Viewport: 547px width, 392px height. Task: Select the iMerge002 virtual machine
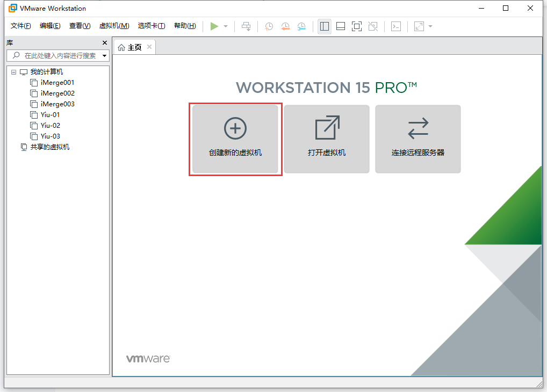pos(57,93)
